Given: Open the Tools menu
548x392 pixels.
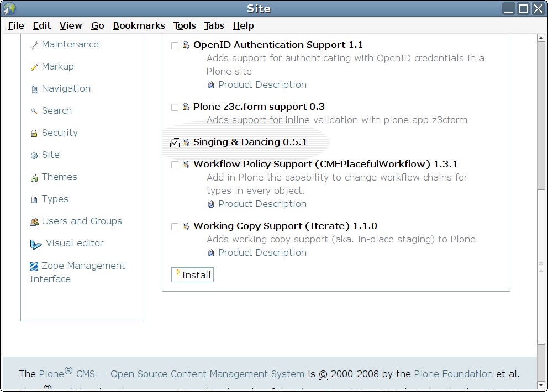Looking at the screenshot, I should (x=185, y=25).
